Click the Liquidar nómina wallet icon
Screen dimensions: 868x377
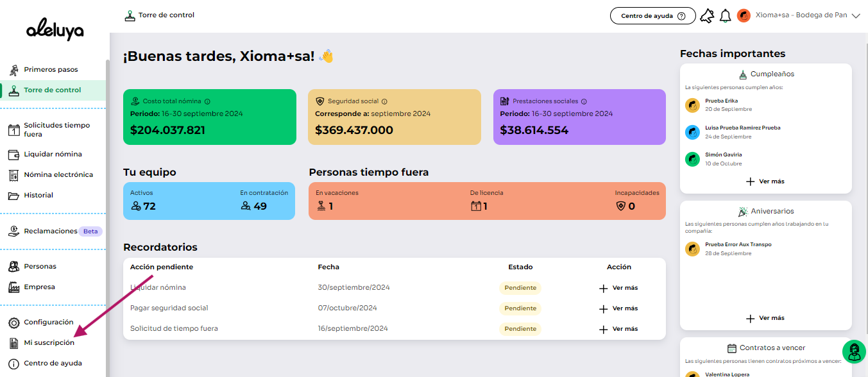(13, 155)
